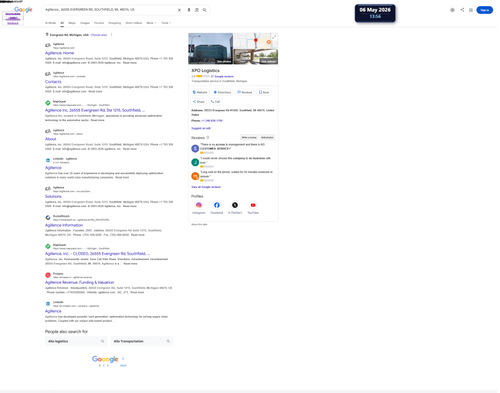The image size is (500, 393).
Task: Open the See photos building thumbnail
Action: 211,49
